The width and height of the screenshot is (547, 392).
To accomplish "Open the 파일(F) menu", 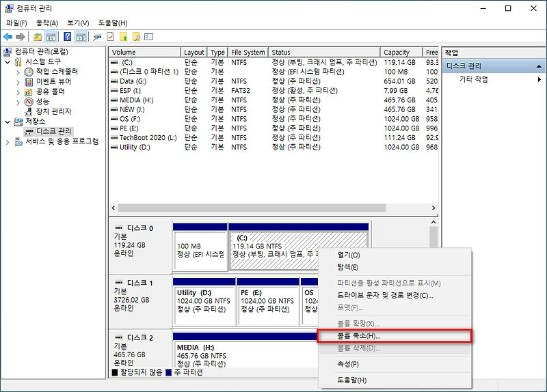I will click(16, 23).
